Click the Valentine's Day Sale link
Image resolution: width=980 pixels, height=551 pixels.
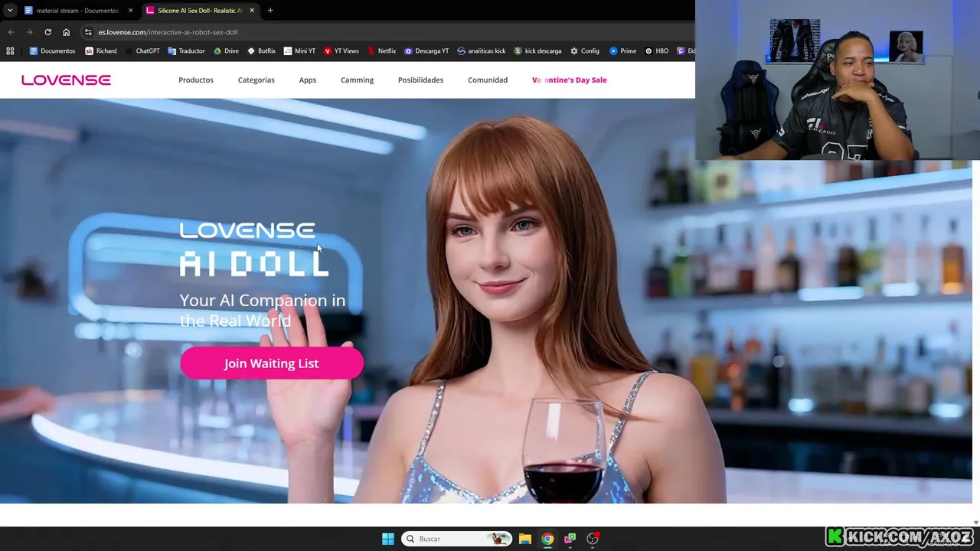click(569, 80)
